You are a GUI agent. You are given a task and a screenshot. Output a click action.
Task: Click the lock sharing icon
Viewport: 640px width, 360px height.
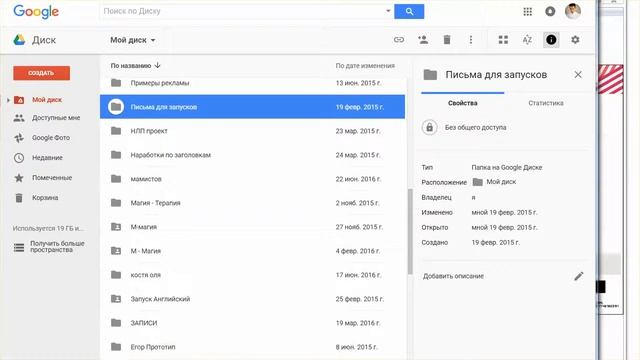click(x=429, y=127)
